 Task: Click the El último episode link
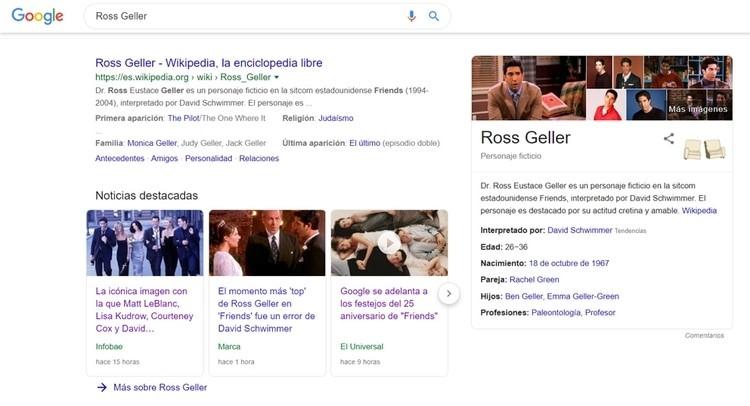point(364,143)
